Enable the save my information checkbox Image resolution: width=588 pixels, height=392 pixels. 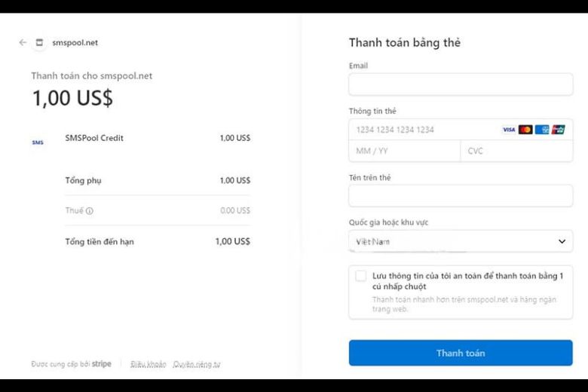click(361, 276)
